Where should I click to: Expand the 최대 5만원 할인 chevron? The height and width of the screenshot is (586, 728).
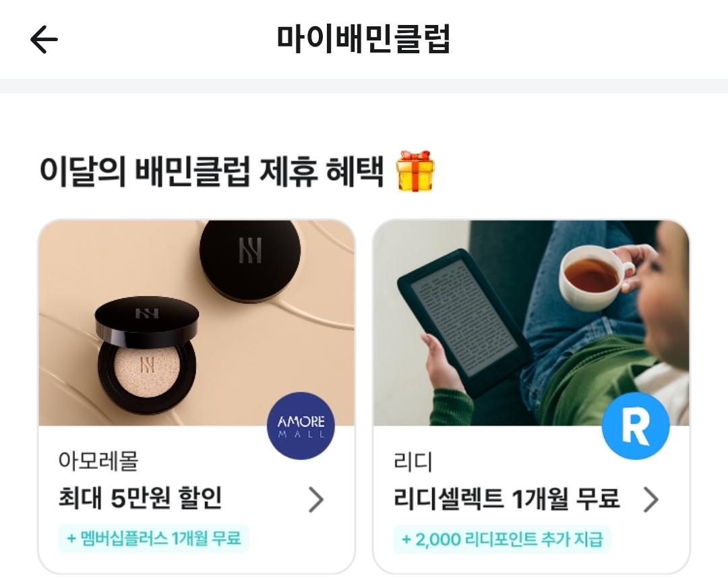click(316, 500)
